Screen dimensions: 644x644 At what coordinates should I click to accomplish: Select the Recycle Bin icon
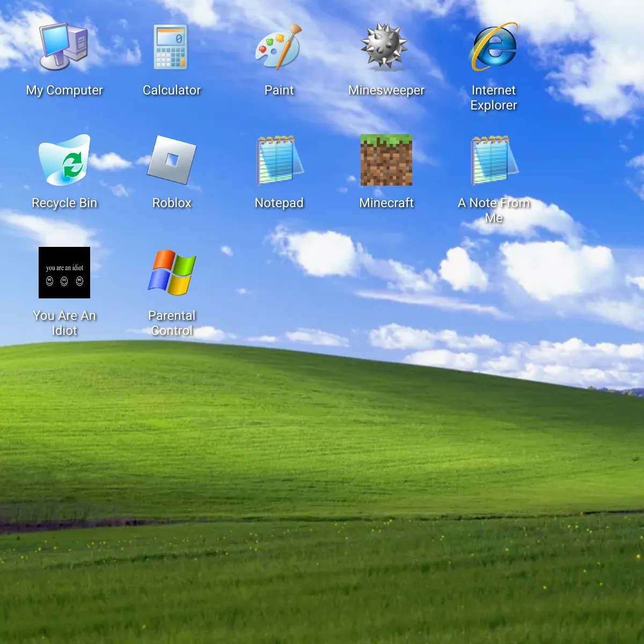pos(64,160)
